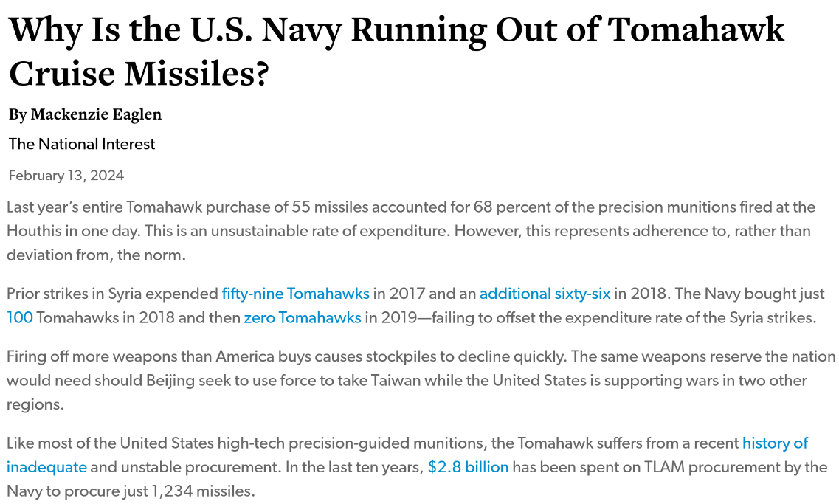839x504 pixels.
Task: Follow the "additional sixty-six" hyperlink
Action: pyautogui.click(x=545, y=294)
